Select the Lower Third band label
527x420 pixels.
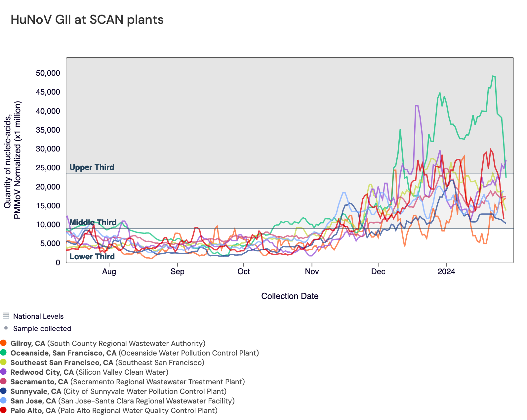click(x=92, y=257)
